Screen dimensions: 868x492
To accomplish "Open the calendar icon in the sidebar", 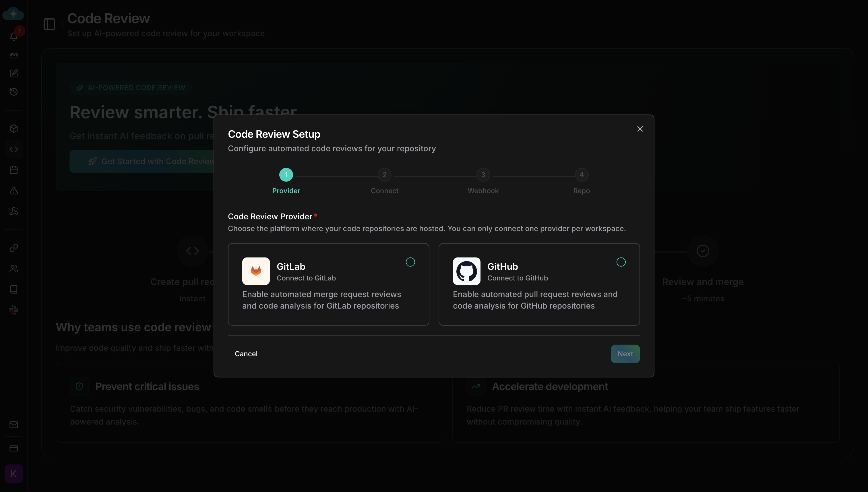I will (13, 170).
